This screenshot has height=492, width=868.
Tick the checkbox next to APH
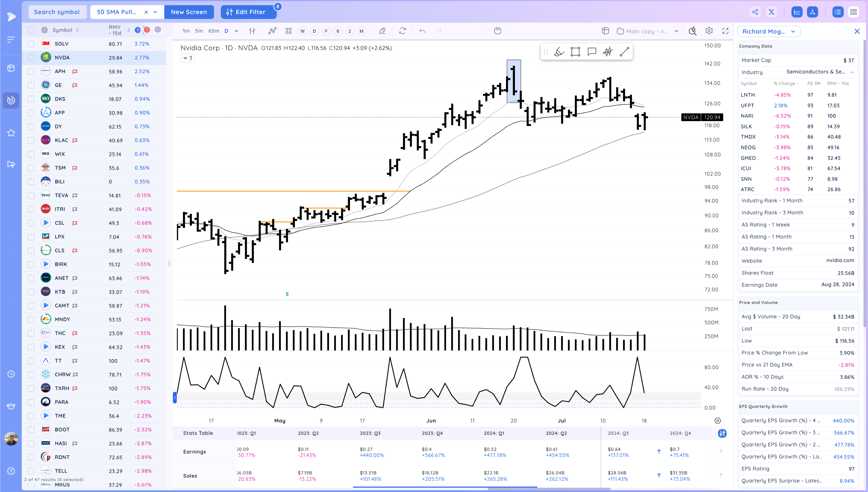pyautogui.click(x=31, y=72)
